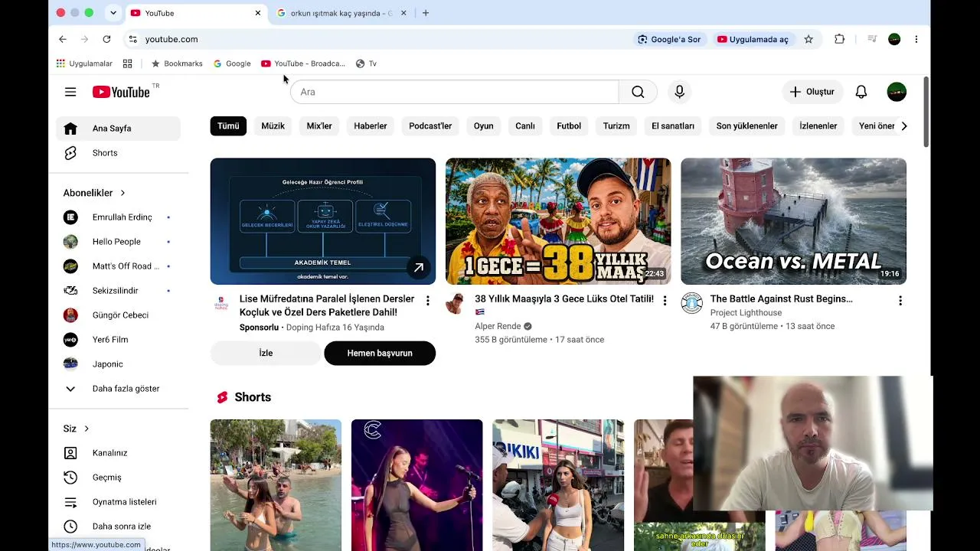Reload the page
Image resolution: width=980 pixels, height=551 pixels.
[106, 39]
